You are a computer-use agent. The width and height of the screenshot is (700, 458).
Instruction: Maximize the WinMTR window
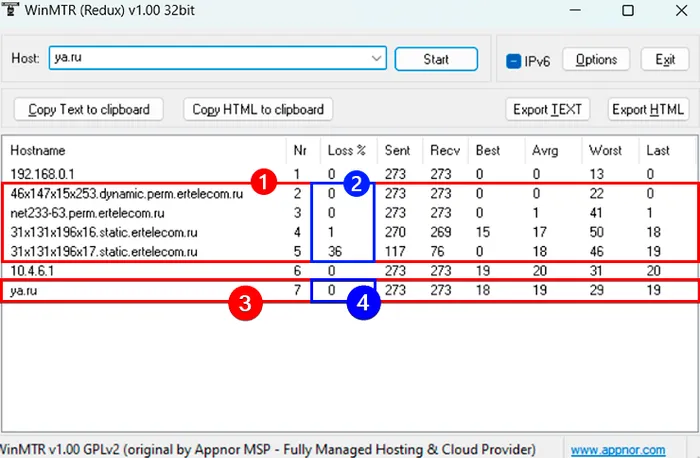[628, 10]
